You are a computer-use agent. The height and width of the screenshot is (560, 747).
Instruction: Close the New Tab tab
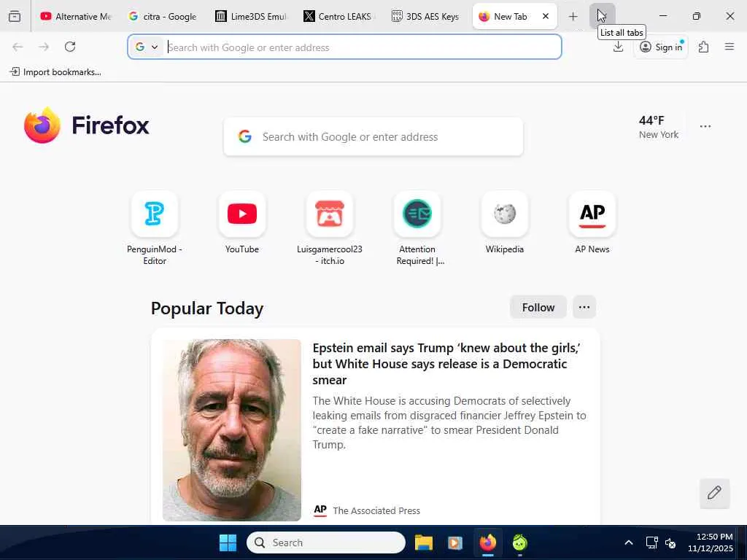546,16
